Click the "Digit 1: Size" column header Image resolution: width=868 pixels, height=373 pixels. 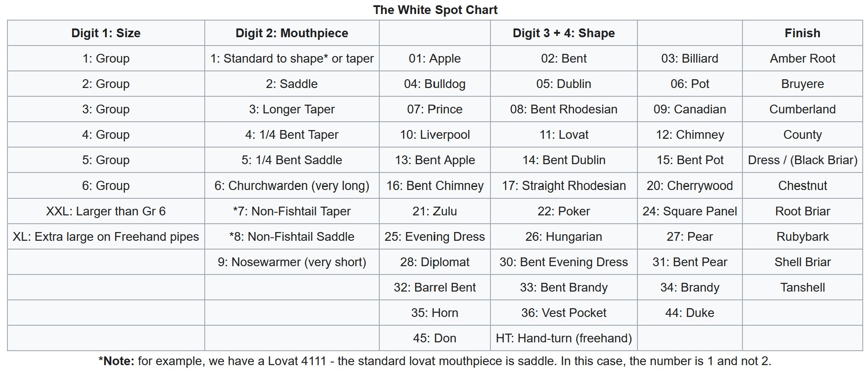tap(106, 33)
